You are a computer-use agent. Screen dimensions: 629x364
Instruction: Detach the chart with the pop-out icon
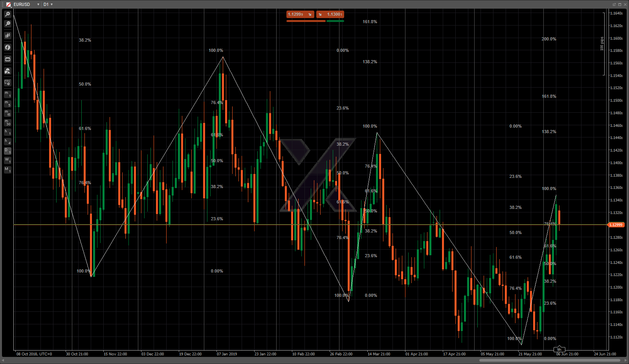pos(614,4)
